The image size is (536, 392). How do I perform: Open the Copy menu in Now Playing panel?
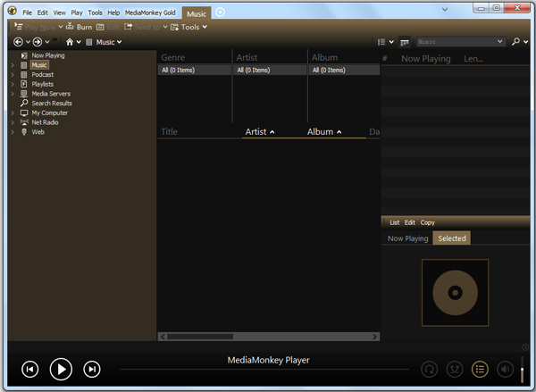click(427, 222)
